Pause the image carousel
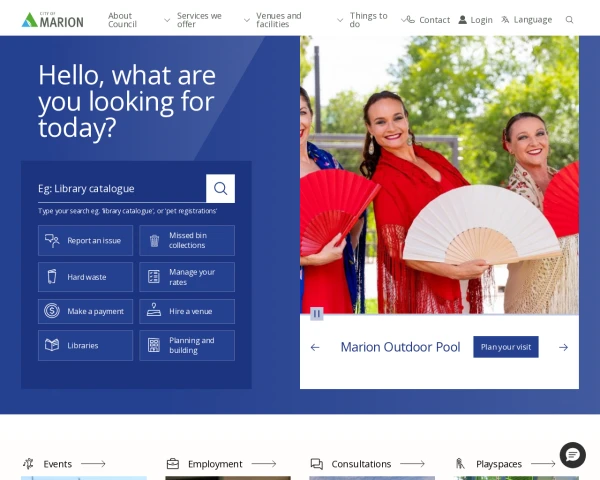Image resolution: width=600 pixels, height=480 pixels. point(317,314)
